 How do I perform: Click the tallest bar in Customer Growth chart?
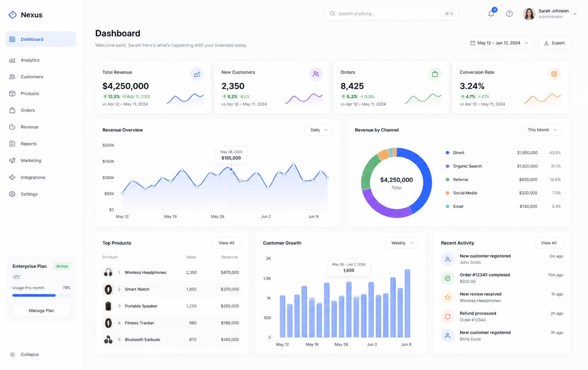click(x=408, y=303)
